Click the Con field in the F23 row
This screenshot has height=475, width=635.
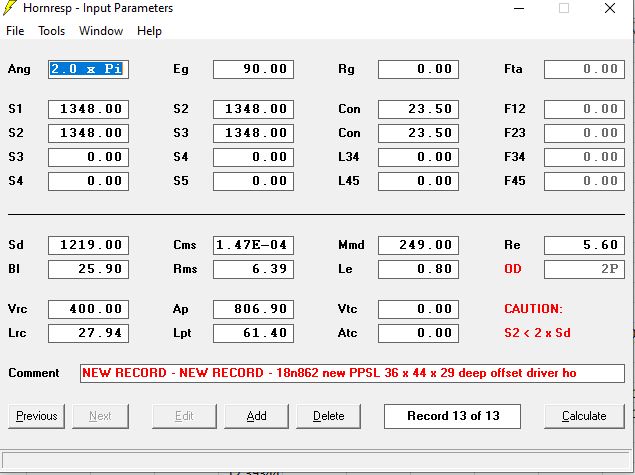418,133
